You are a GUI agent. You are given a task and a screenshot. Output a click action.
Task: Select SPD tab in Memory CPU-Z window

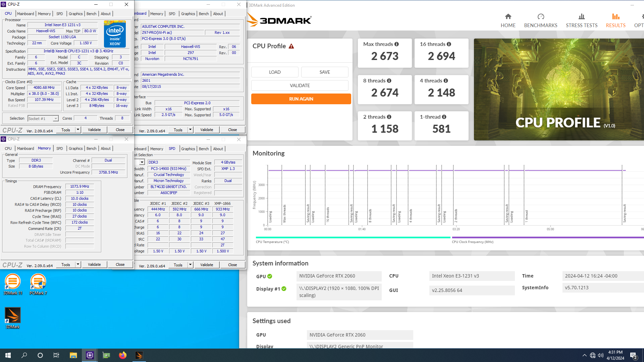point(59,148)
